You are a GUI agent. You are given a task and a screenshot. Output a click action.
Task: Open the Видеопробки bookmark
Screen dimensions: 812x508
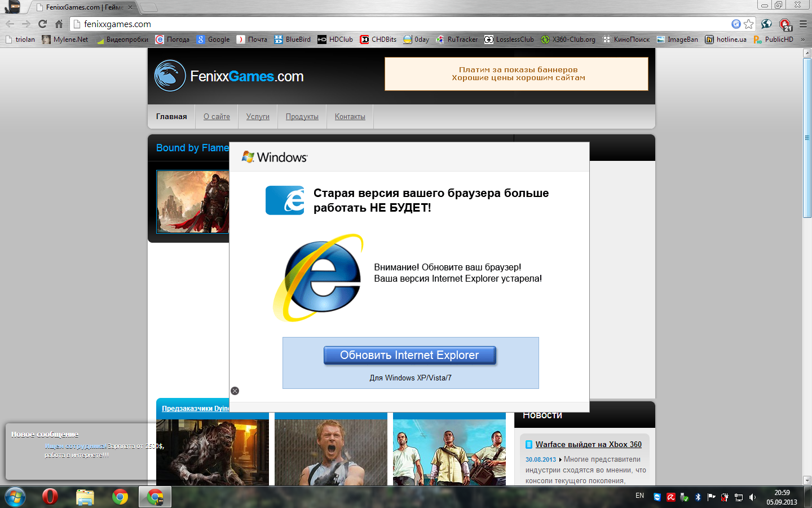click(122, 40)
